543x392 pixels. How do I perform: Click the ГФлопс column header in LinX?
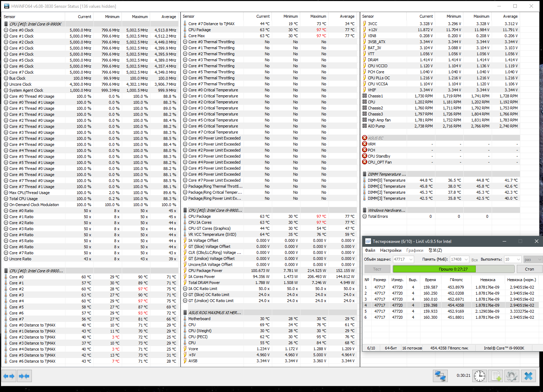coord(457,280)
